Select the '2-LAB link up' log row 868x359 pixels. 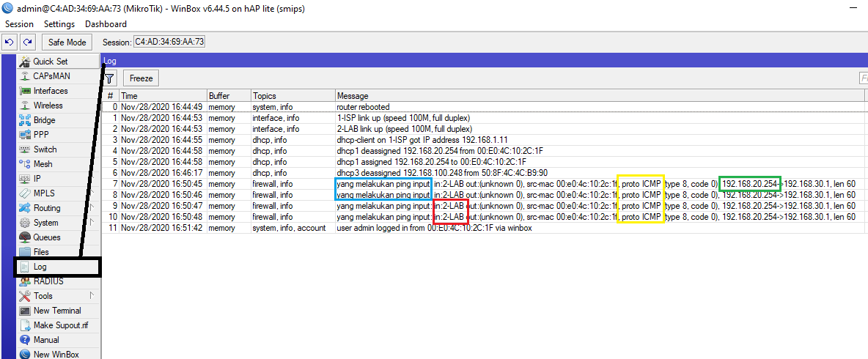click(x=485, y=129)
